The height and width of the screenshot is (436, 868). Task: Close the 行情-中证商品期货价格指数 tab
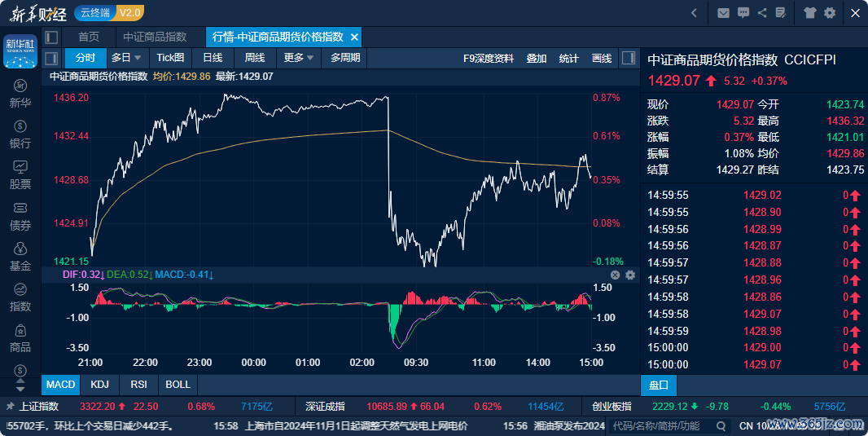click(354, 37)
